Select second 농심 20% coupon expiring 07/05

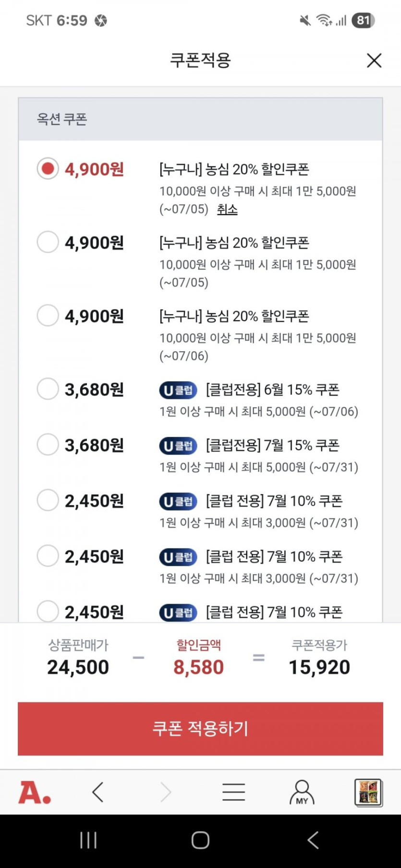(48, 242)
